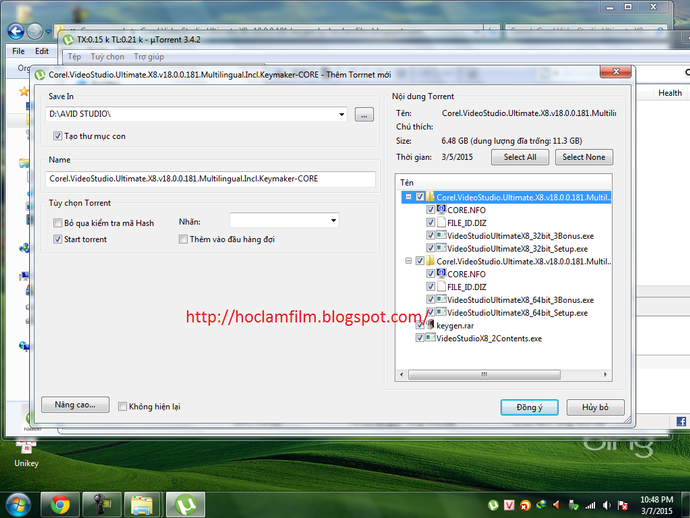Open the Trợ giúp menu in µTorrent
This screenshot has width=690, height=518.
pyautogui.click(x=149, y=56)
